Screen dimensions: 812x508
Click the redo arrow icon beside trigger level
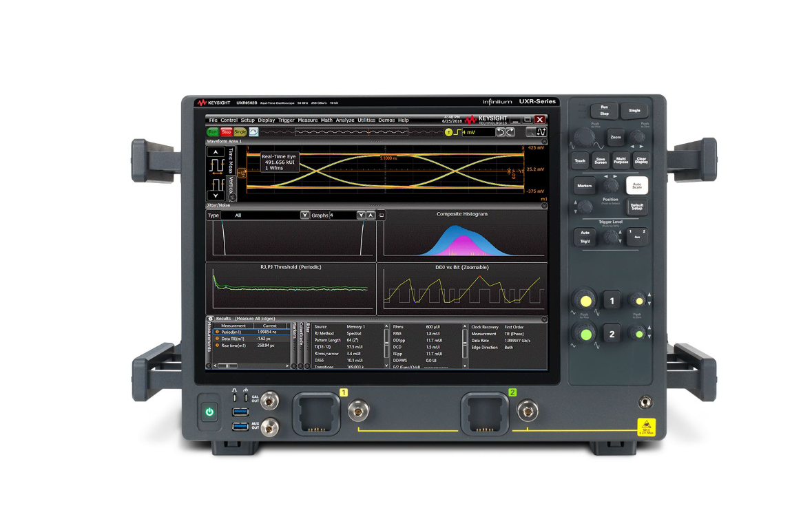[511, 132]
